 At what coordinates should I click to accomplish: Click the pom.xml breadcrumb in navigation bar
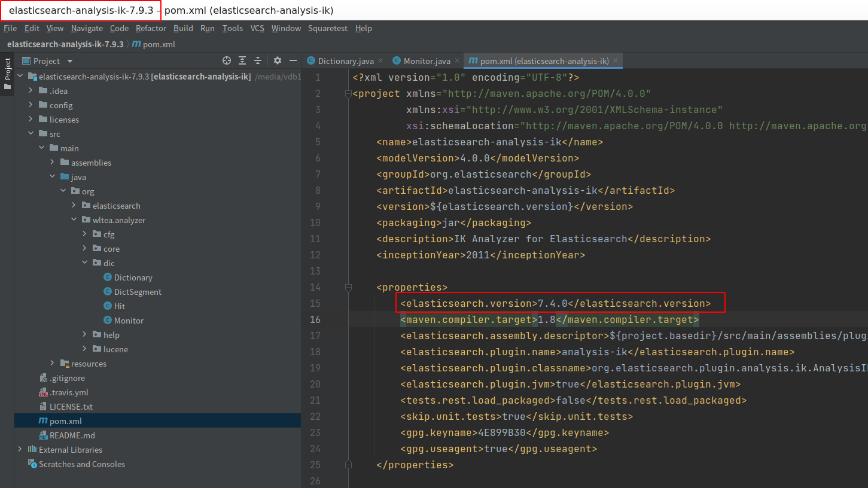pyautogui.click(x=153, y=44)
